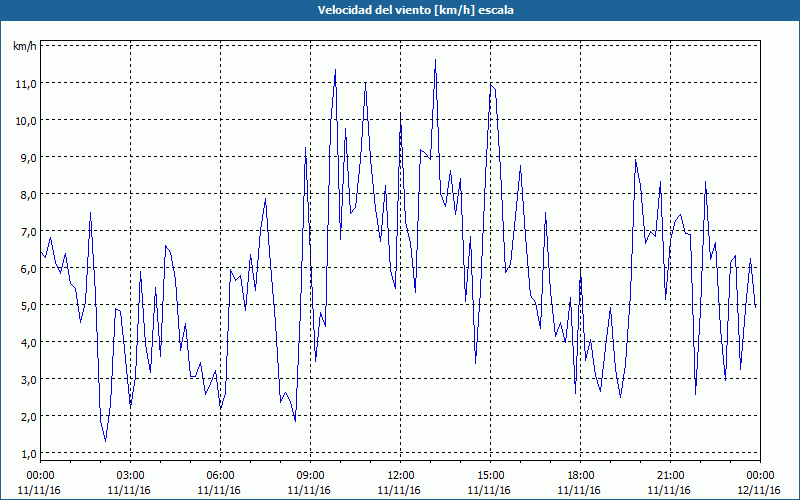This screenshot has width=800, height=500.
Task: Select the '3,0' y-axis label
Action: 28,380
